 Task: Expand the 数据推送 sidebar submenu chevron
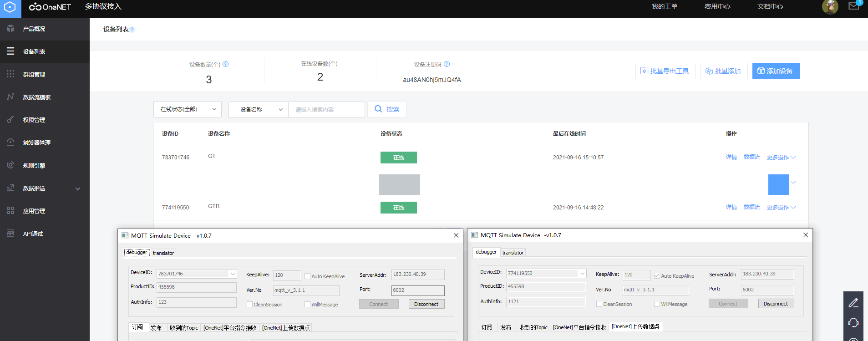(78, 188)
